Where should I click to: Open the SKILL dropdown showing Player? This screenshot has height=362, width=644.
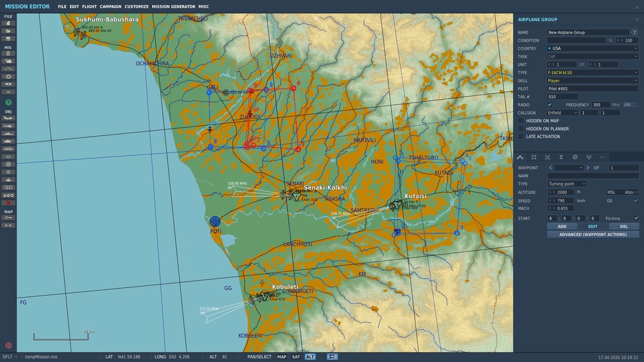pyautogui.click(x=592, y=81)
